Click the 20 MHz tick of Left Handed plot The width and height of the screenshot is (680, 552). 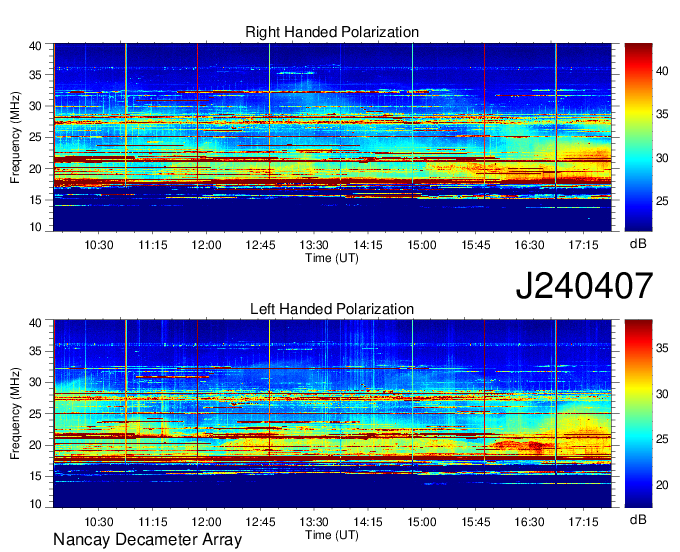pyautogui.click(x=35, y=445)
